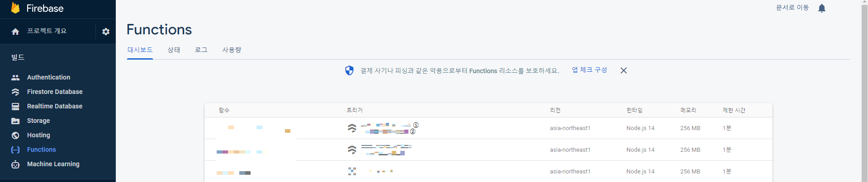Click the Firestore Database icon in sidebar
This screenshot has height=182, width=868.
click(15, 92)
